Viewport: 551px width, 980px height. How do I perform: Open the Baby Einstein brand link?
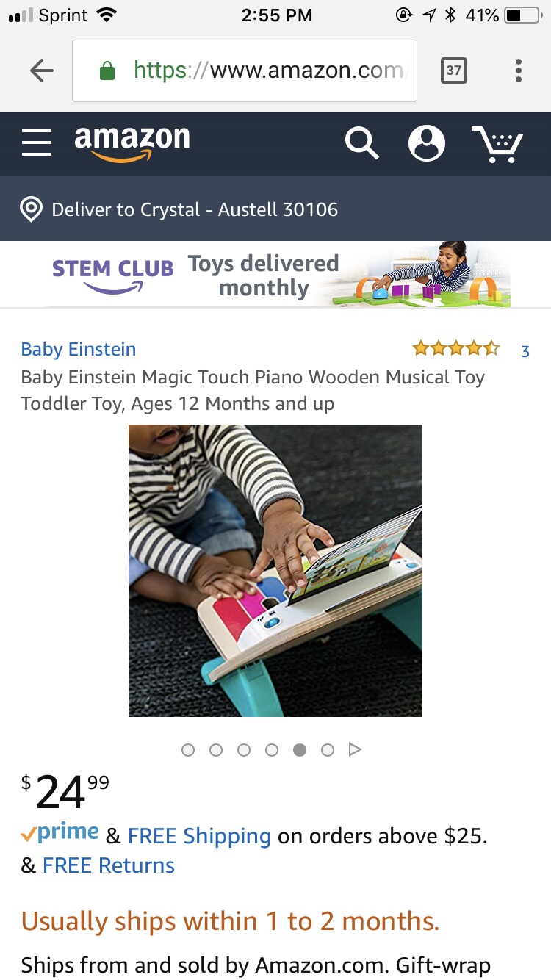79,349
